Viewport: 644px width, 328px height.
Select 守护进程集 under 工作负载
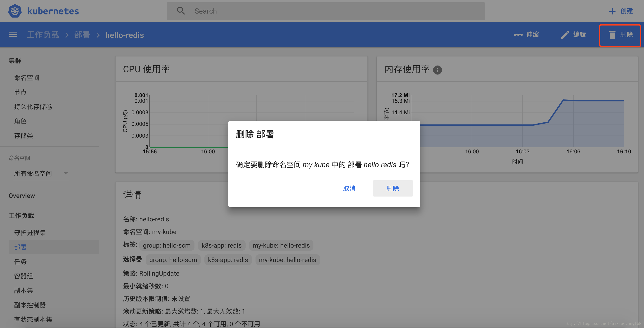coord(29,233)
